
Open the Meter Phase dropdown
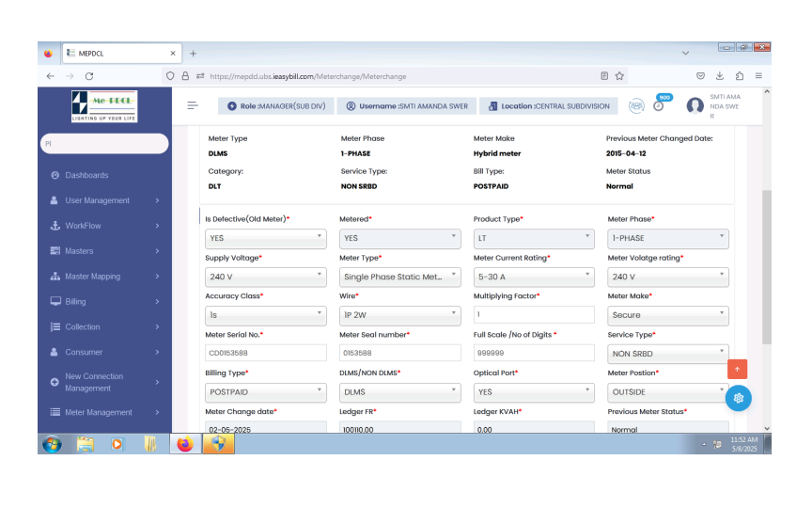[668, 238]
